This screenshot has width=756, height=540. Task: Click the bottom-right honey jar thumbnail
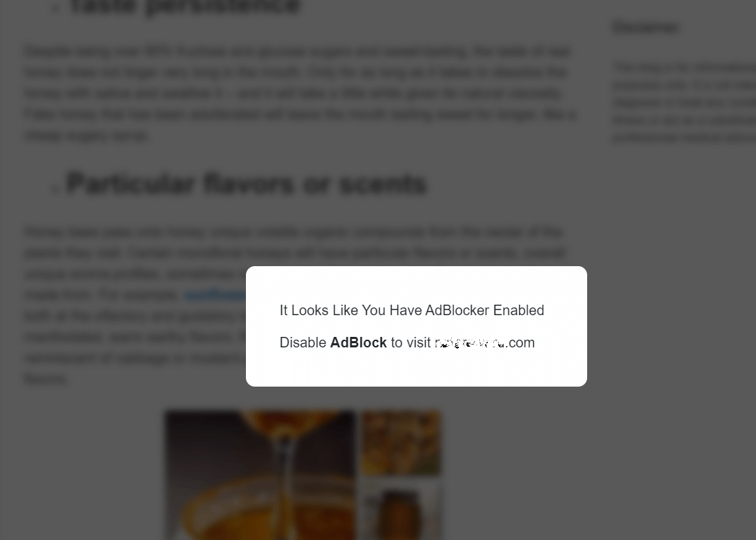click(x=401, y=510)
